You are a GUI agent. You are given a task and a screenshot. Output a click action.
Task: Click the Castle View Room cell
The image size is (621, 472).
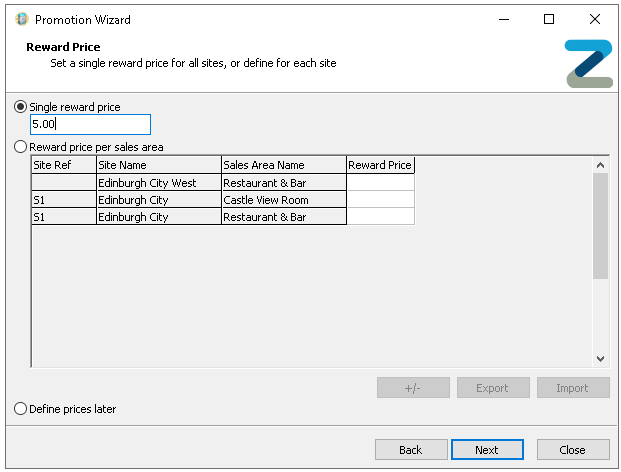(x=283, y=200)
